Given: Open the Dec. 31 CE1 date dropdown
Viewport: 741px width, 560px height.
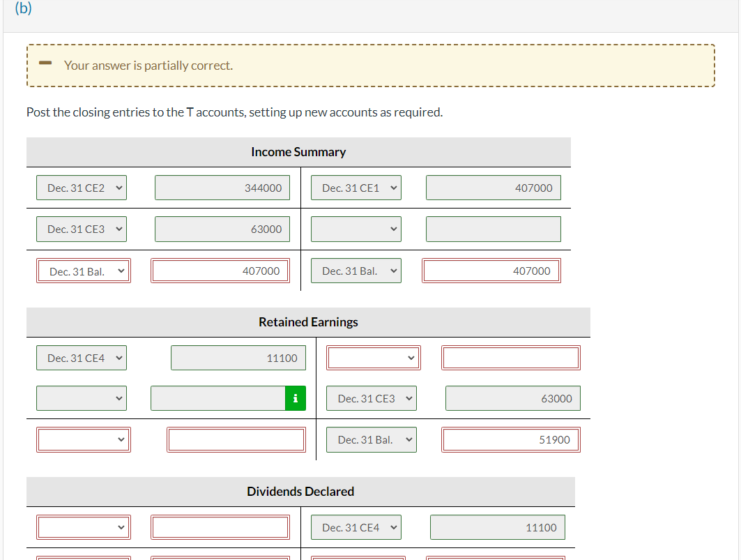Looking at the screenshot, I should point(356,187).
